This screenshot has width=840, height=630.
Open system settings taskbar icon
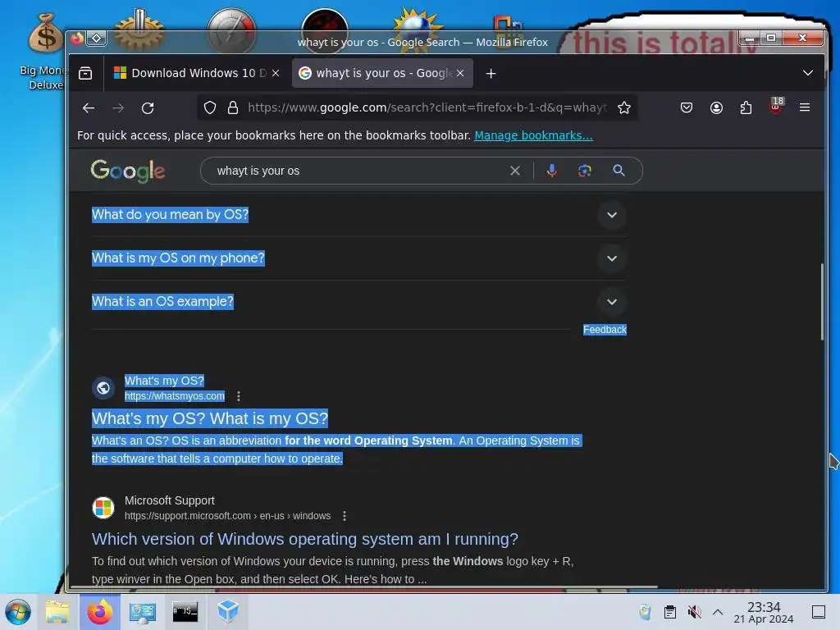pos(143,612)
